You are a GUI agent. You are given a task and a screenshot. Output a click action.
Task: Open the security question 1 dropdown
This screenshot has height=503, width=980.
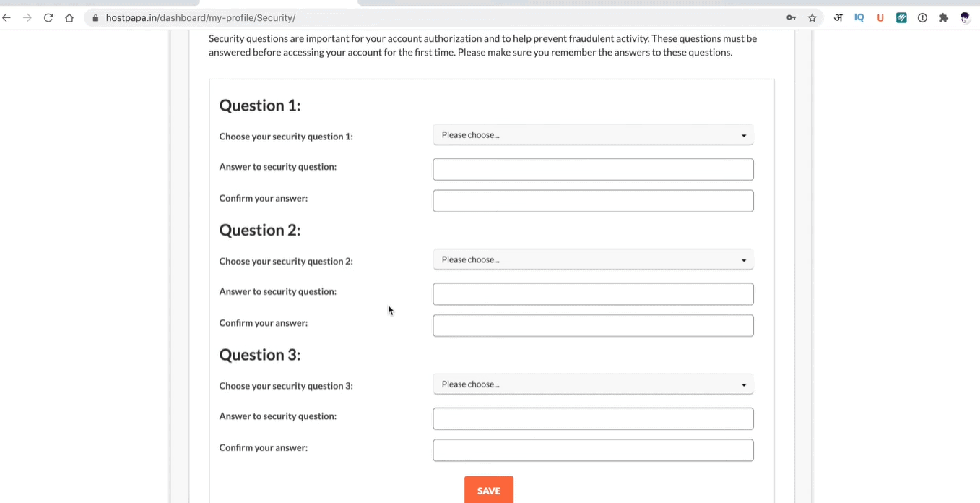pos(593,135)
